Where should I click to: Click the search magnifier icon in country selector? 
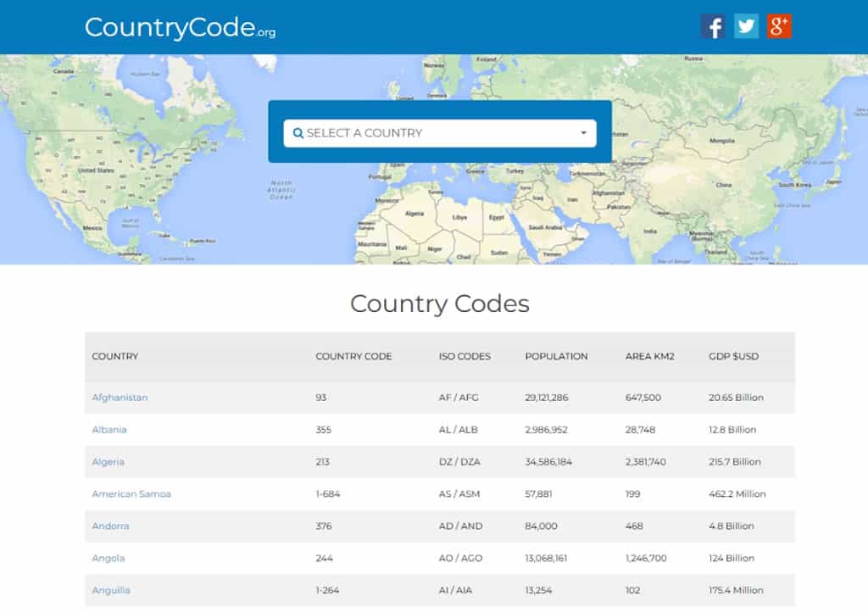[x=298, y=133]
